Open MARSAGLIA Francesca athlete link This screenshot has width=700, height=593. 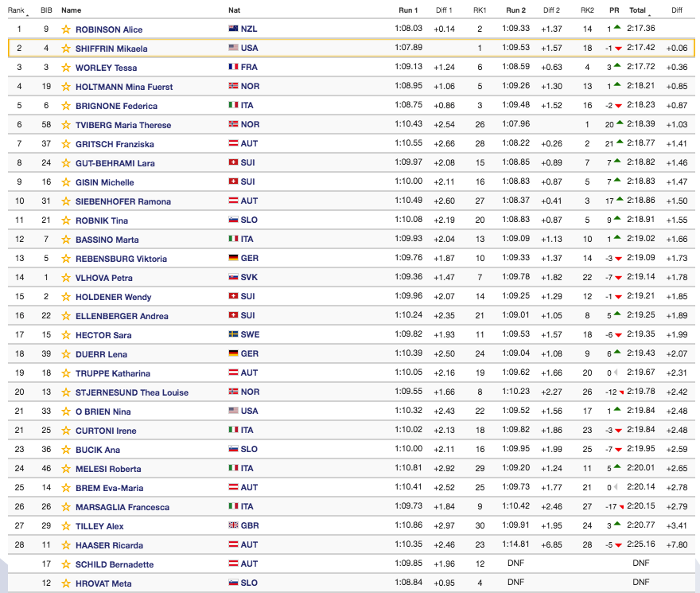pyautogui.click(x=122, y=507)
